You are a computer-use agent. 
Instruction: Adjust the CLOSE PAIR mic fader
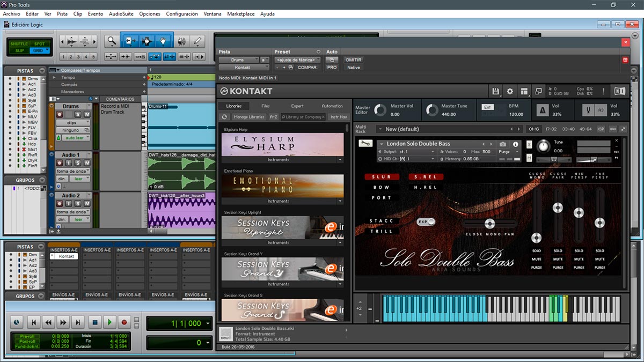(558, 208)
